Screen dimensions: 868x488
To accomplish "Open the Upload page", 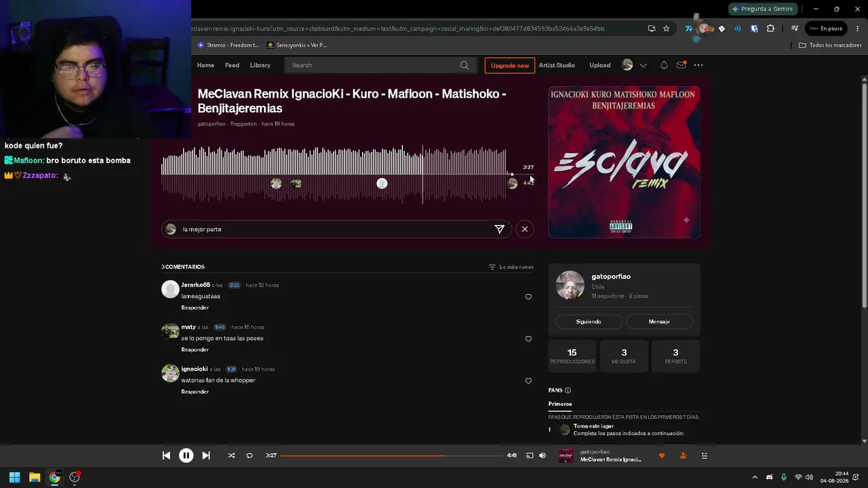I will coord(599,65).
